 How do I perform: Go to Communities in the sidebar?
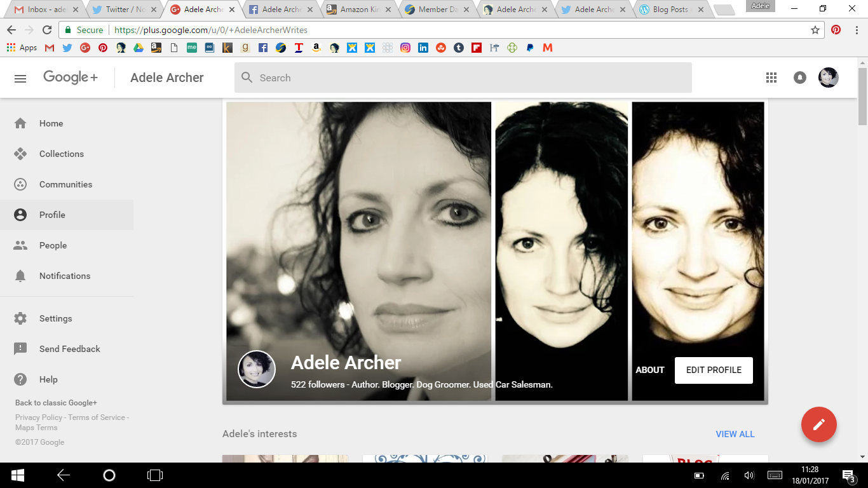[x=65, y=184]
